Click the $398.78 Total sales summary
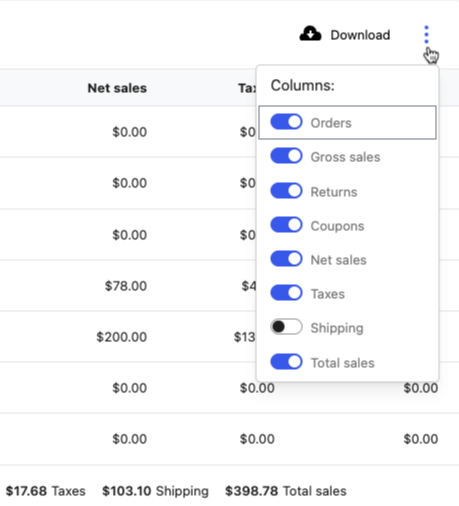459x506 pixels. coord(286,491)
